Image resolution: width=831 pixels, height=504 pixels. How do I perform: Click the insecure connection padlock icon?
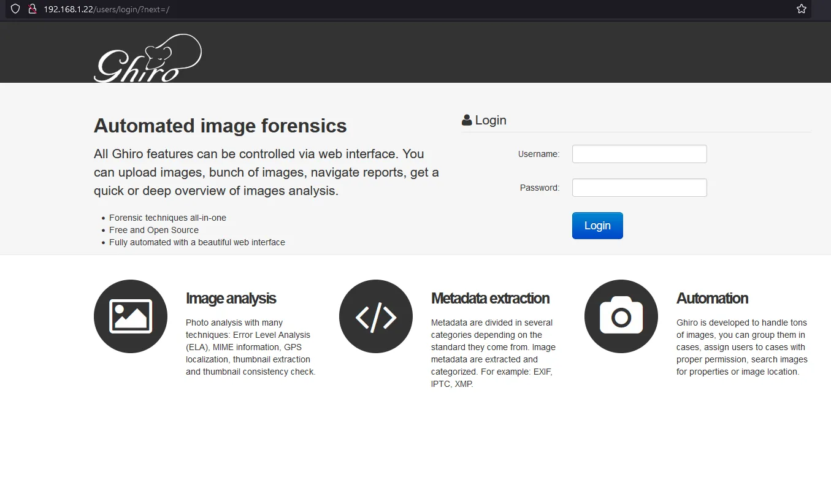click(33, 9)
